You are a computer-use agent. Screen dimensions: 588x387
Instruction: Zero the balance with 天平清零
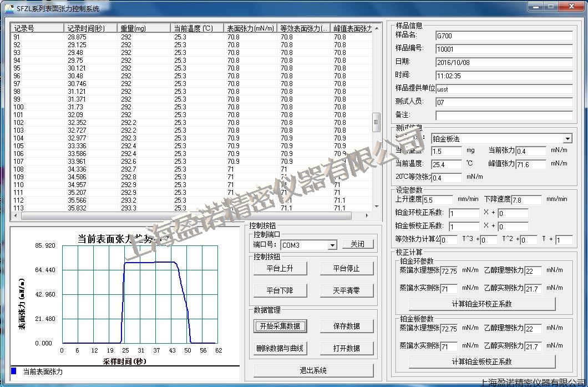point(346,290)
